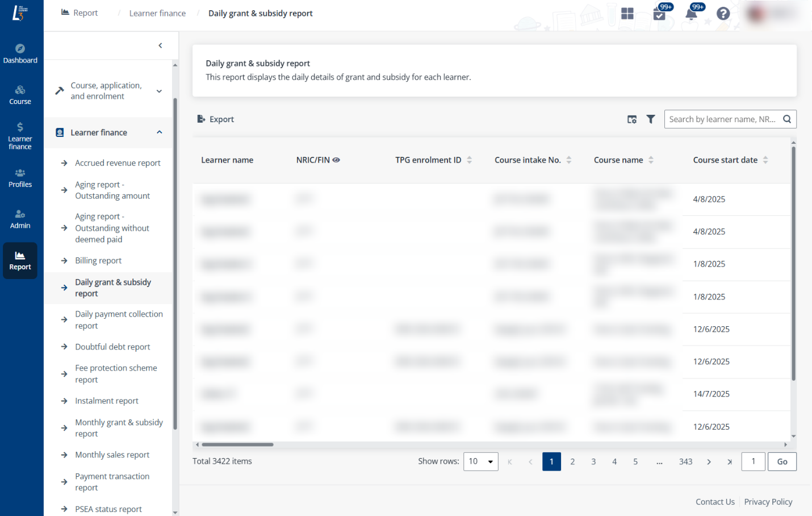Open the Show rows dropdown
Image resolution: width=812 pixels, height=516 pixels.
480,461
